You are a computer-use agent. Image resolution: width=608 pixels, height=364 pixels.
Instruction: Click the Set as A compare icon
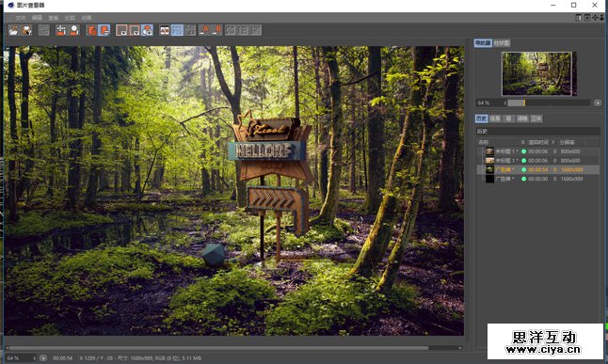(x=204, y=30)
